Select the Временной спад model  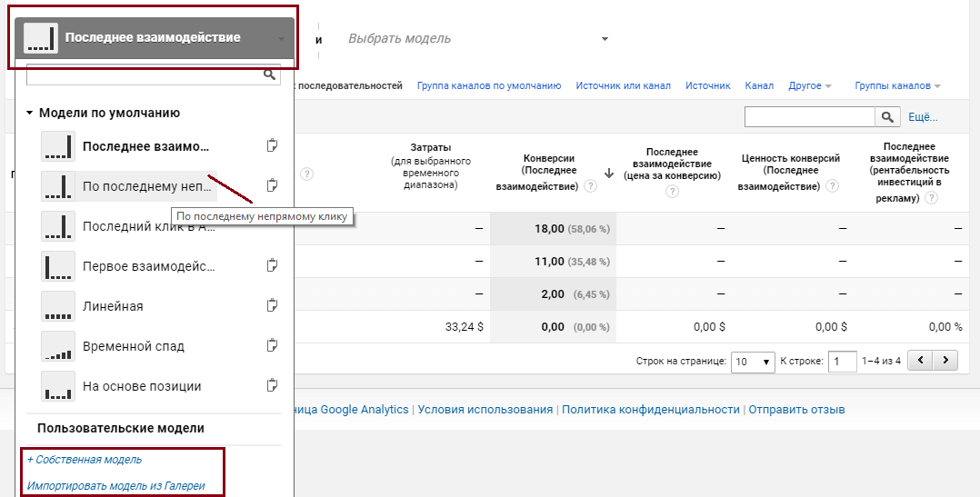point(134,346)
